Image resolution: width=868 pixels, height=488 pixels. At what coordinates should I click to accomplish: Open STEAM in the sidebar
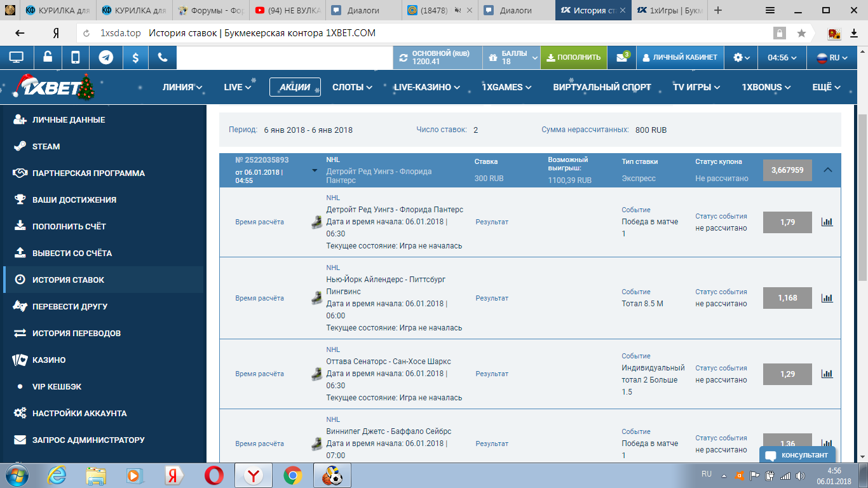103,146
